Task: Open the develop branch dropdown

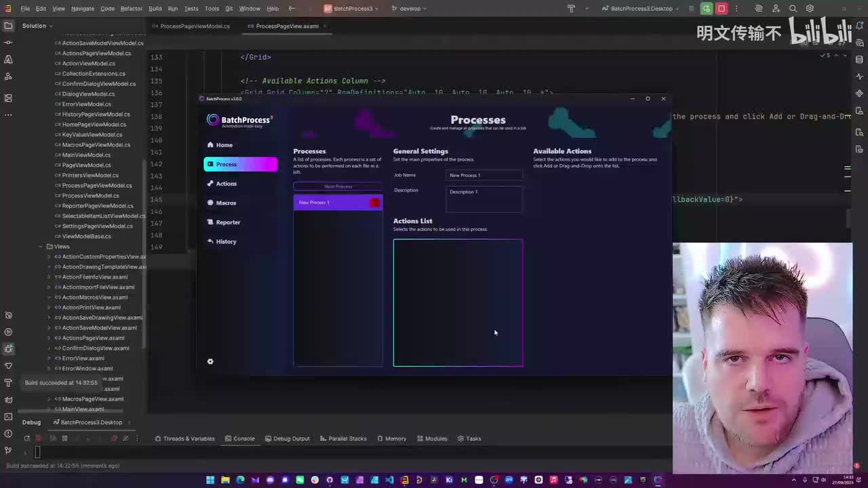Action: [x=410, y=9]
